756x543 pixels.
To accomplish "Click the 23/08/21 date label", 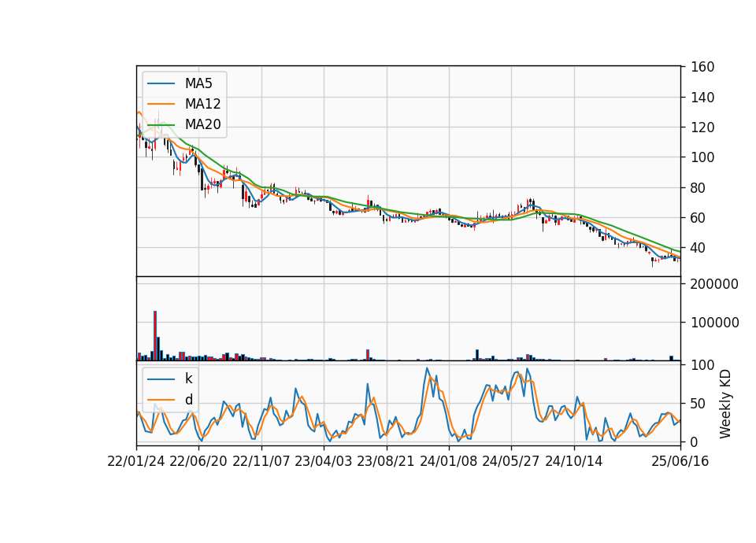I will coord(386,461).
